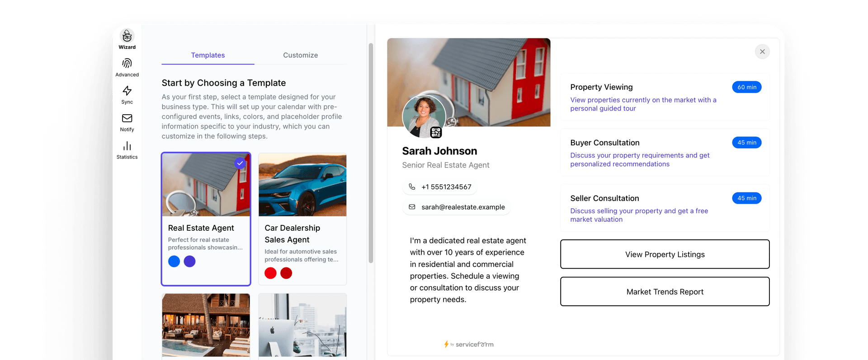This screenshot has width=868, height=360.
Task: Click the QR code badge on avatar
Action: pos(436,132)
